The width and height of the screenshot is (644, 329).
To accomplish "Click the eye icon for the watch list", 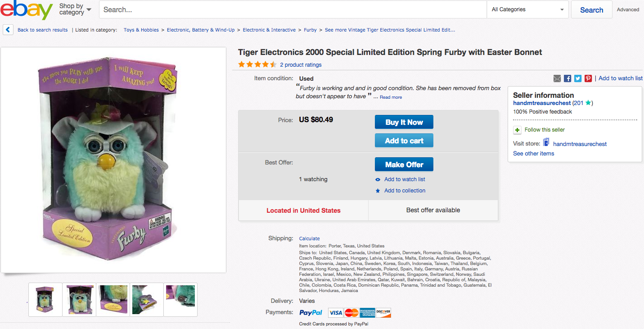I will [x=378, y=179].
